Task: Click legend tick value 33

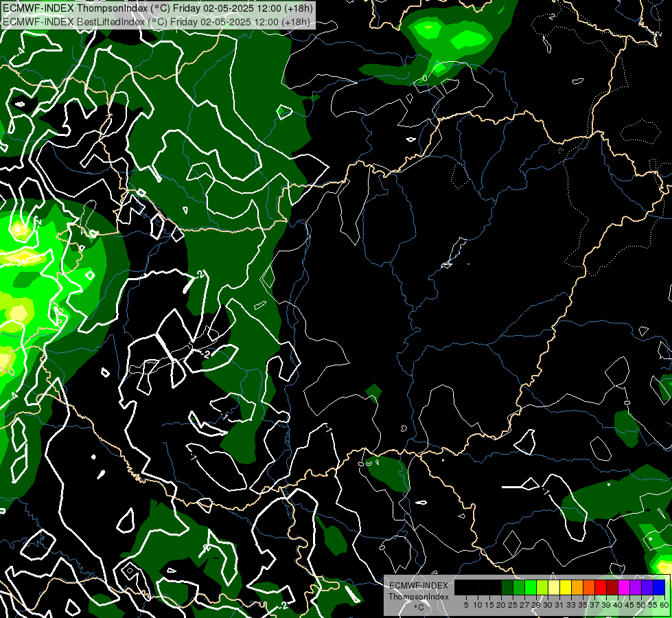Action: (x=571, y=605)
